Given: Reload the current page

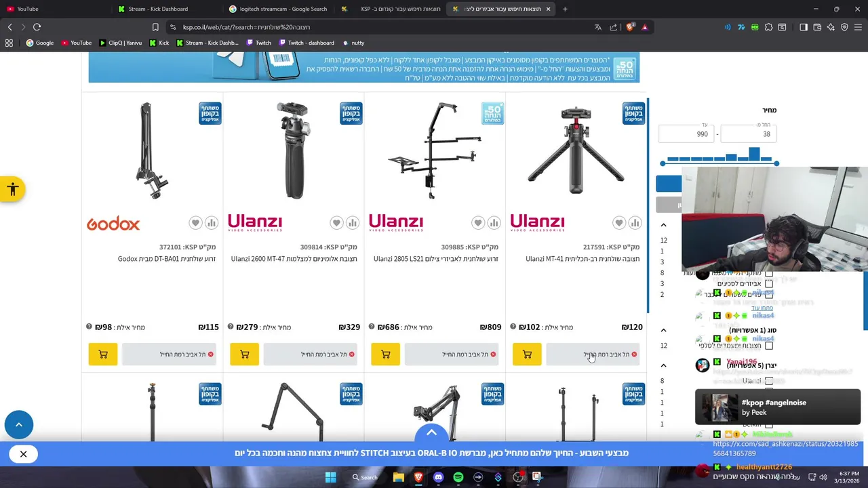Looking at the screenshot, I should 37,27.
